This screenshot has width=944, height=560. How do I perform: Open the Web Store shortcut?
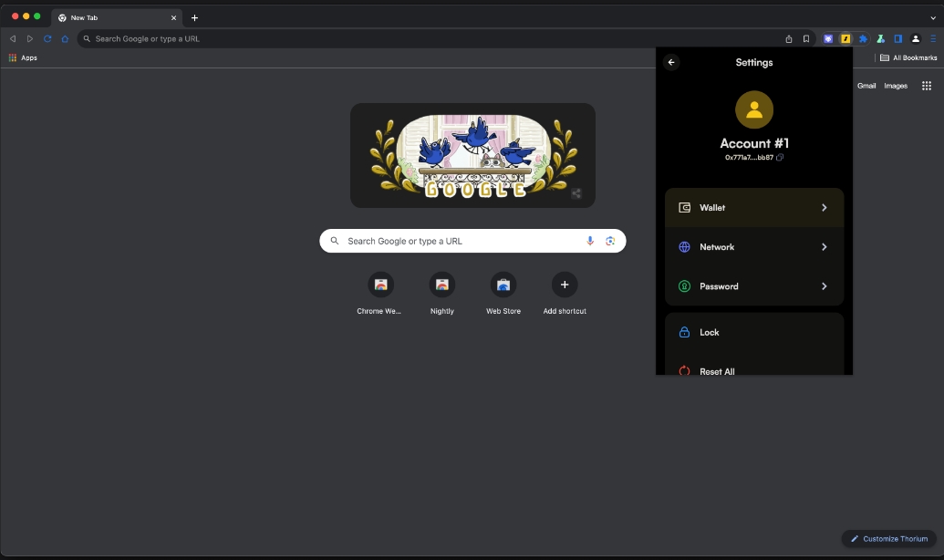tap(503, 294)
